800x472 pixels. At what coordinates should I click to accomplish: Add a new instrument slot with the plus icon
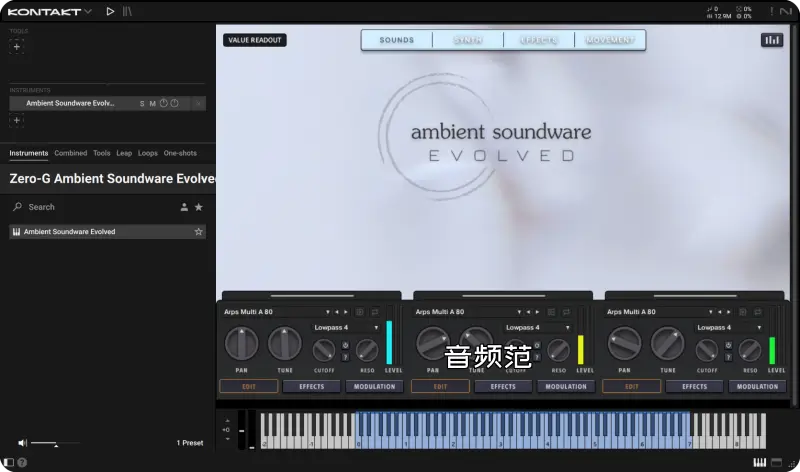(x=16, y=120)
